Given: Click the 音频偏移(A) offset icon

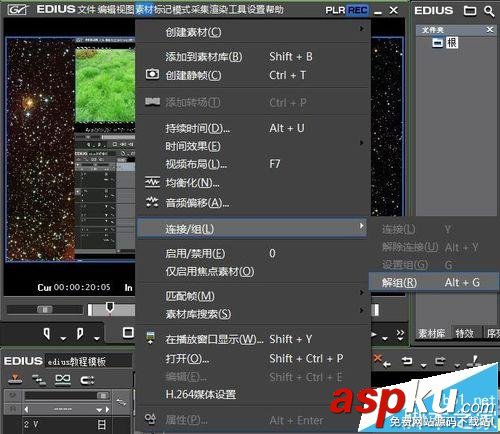Looking at the screenshot, I should tap(152, 201).
